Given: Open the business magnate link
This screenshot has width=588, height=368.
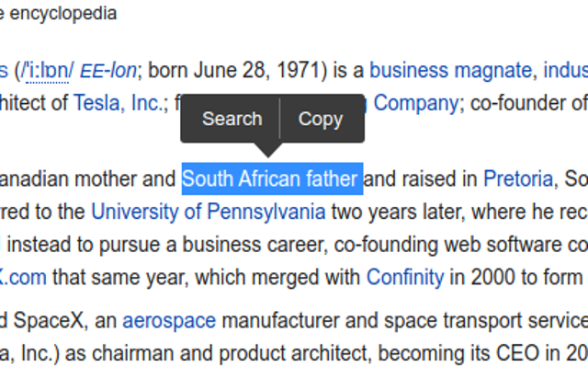Looking at the screenshot, I should (x=450, y=70).
